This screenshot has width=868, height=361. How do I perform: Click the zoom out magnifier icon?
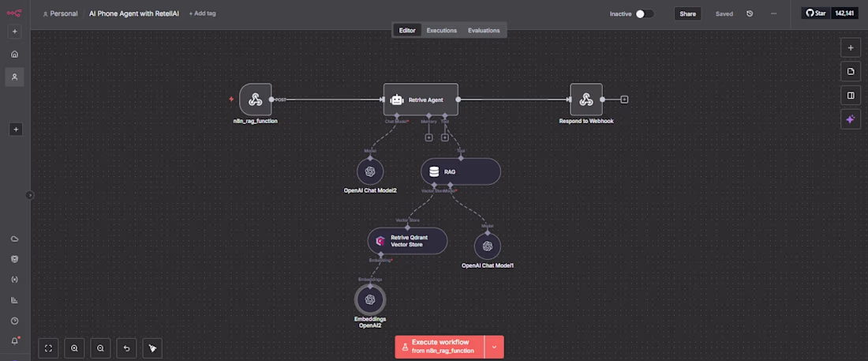[x=100, y=348]
